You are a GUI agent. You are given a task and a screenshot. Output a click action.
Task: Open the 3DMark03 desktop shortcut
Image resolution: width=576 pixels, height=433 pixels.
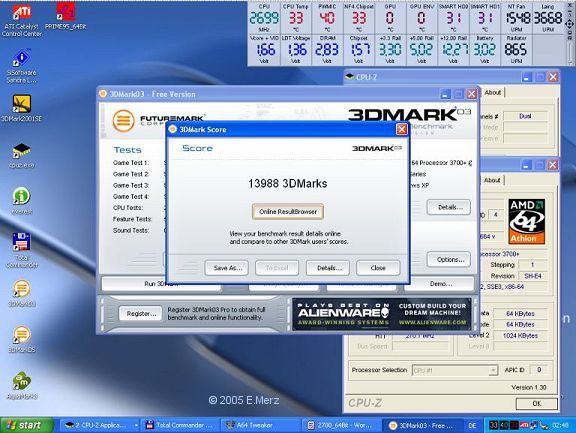coord(22,293)
